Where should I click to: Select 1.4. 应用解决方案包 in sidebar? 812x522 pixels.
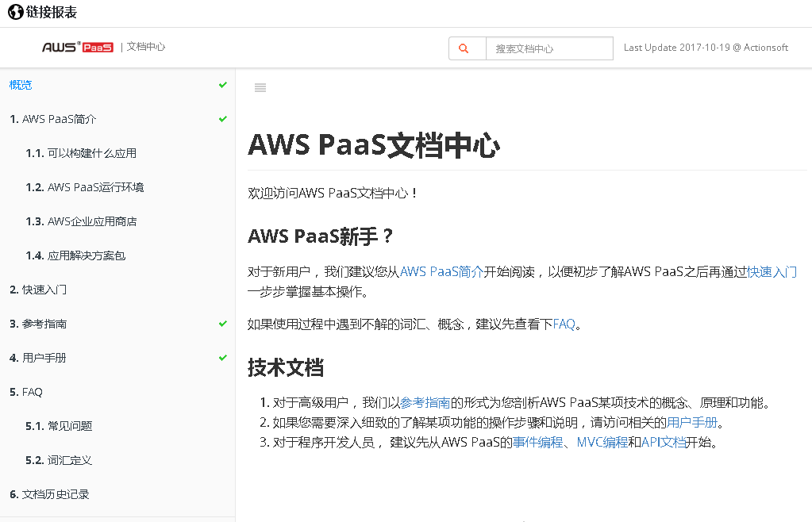(x=75, y=255)
